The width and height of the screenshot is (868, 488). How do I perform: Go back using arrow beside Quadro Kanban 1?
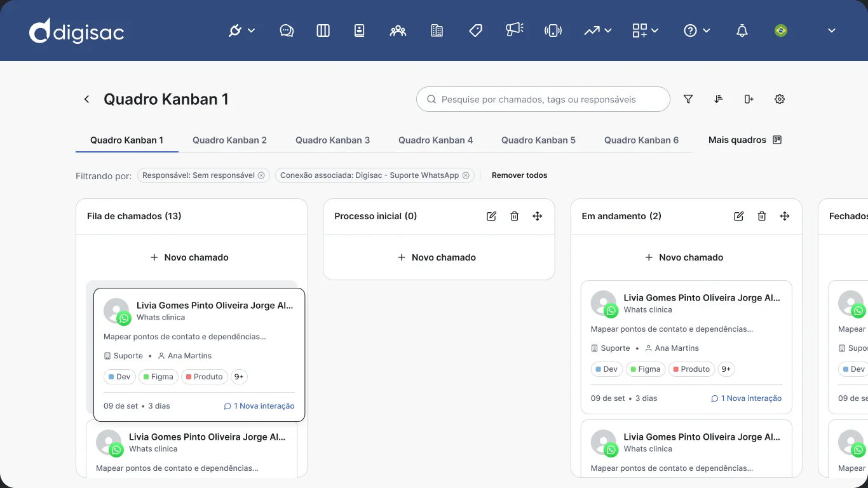[x=87, y=99]
